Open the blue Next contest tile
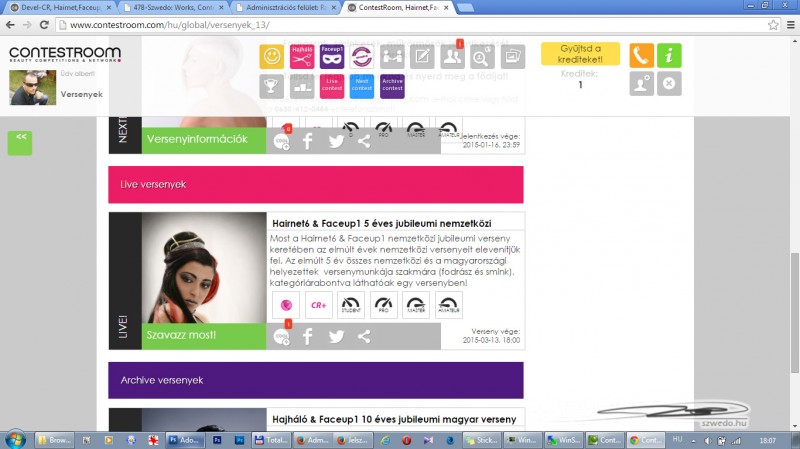The image size is (800, 449). tap(362, 86)
